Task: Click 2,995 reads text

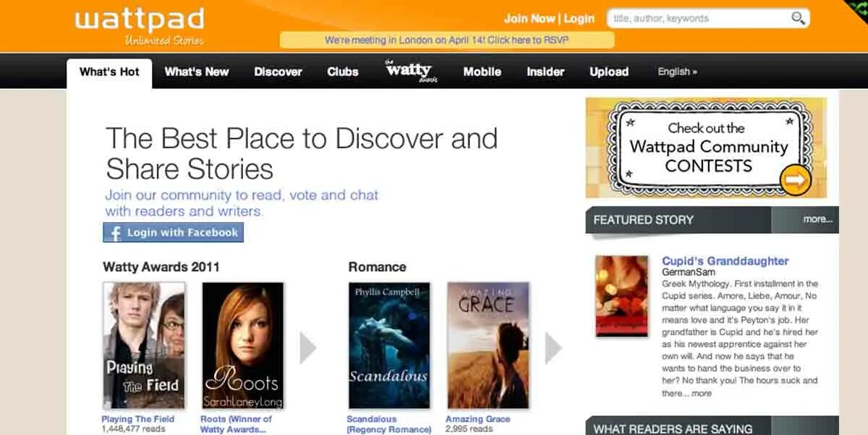Action: click(469, 429)
